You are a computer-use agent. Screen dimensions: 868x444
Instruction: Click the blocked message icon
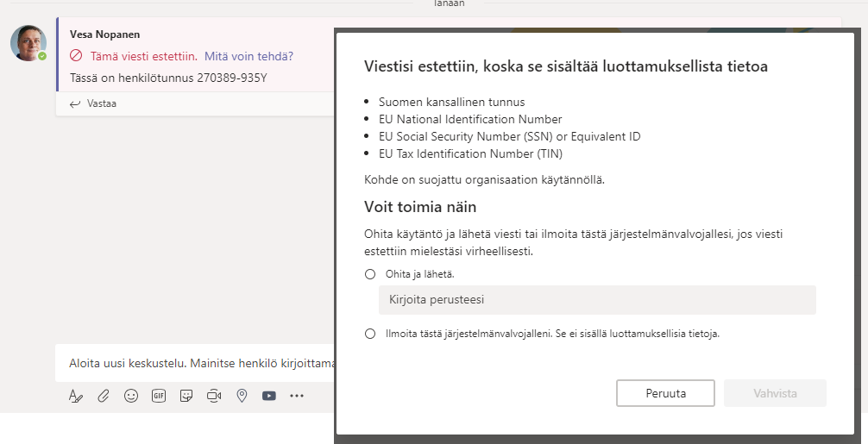[x=76, y=56]
